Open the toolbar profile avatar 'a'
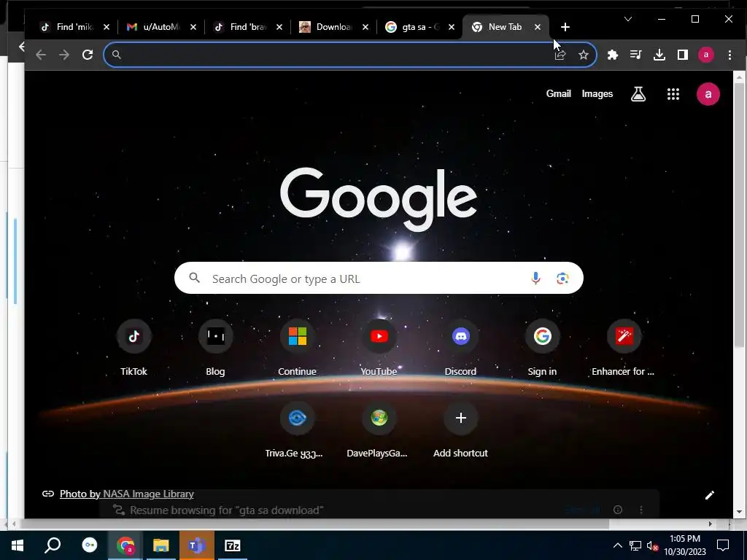Viewport: 747px width, 560px height. [706, 55]
